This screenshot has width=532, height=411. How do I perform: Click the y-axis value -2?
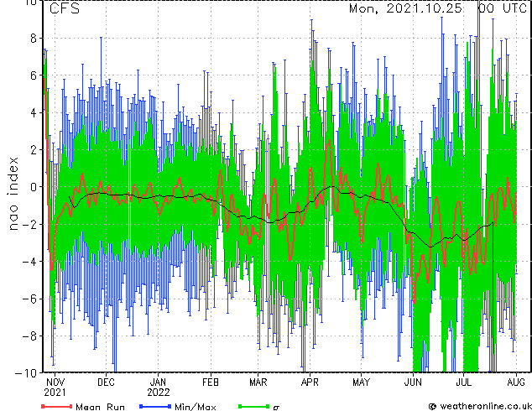pos(29,225)
